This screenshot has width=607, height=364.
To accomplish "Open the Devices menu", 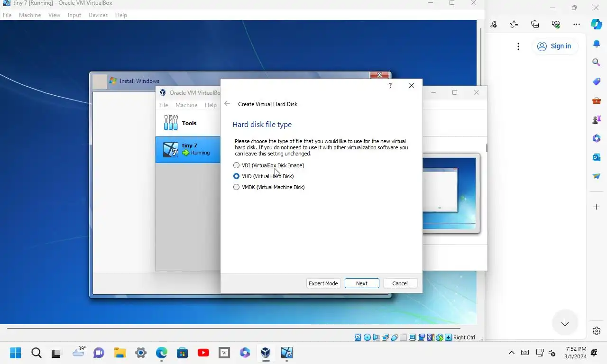I will click(x=98, y=15).
